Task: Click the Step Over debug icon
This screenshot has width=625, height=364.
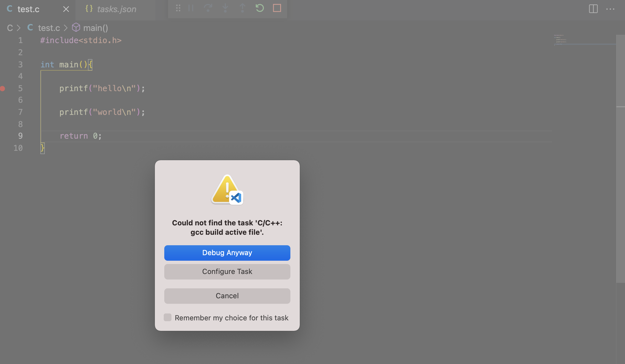Action: coord(208,8)
